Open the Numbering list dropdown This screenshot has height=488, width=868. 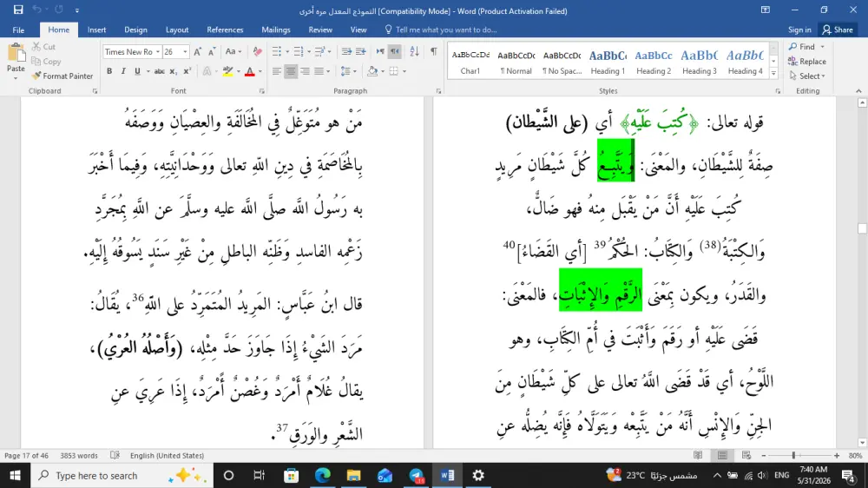pyautogui.click(x=309, y=51)
